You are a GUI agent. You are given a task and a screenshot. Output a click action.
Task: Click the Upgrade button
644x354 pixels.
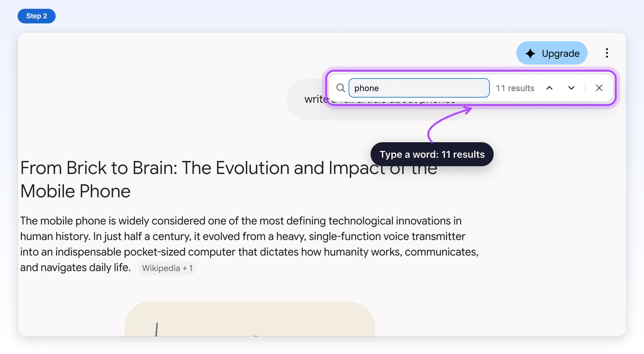tap(552, 53)
